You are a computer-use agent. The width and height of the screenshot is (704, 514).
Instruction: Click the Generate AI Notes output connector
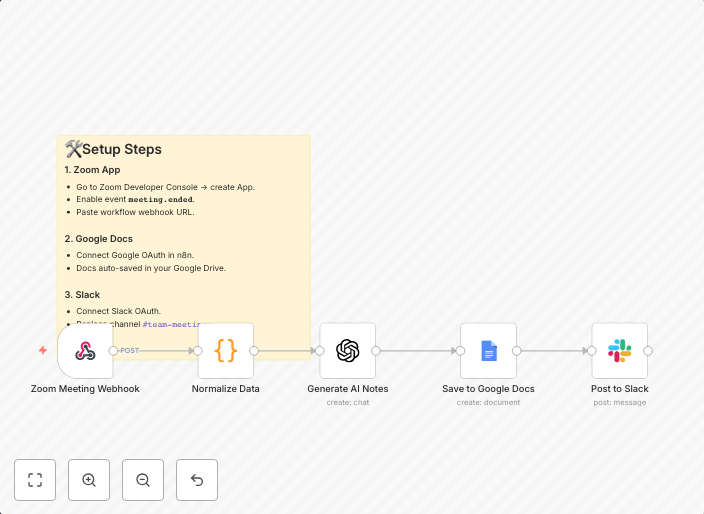[376, 351]
